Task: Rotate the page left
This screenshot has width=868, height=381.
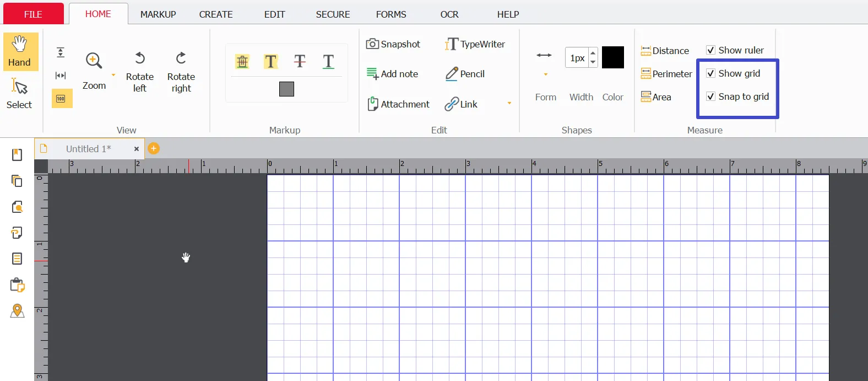Action: (140, 72)
